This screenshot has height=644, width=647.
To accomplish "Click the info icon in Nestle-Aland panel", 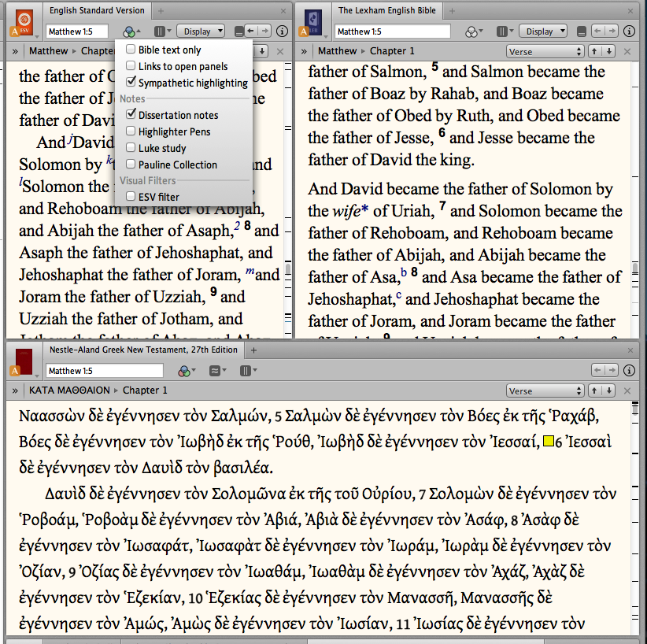I will 629,371.
